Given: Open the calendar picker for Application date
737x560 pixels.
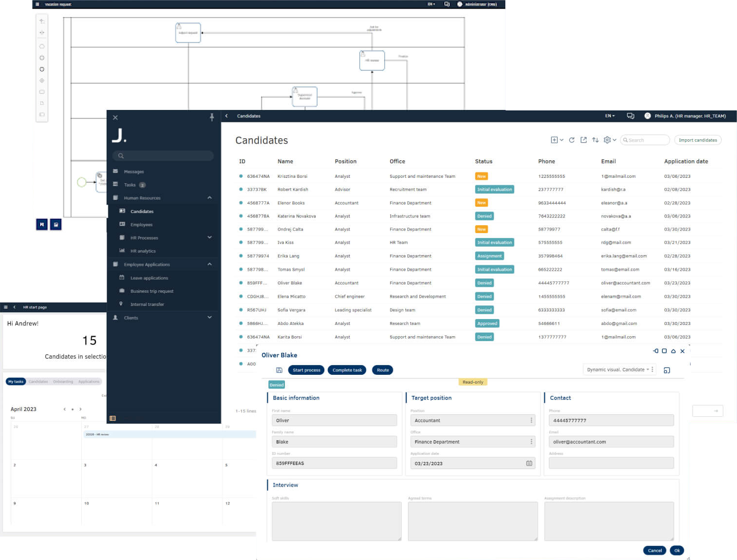Looking at the screenshot, I should [529, 463].
